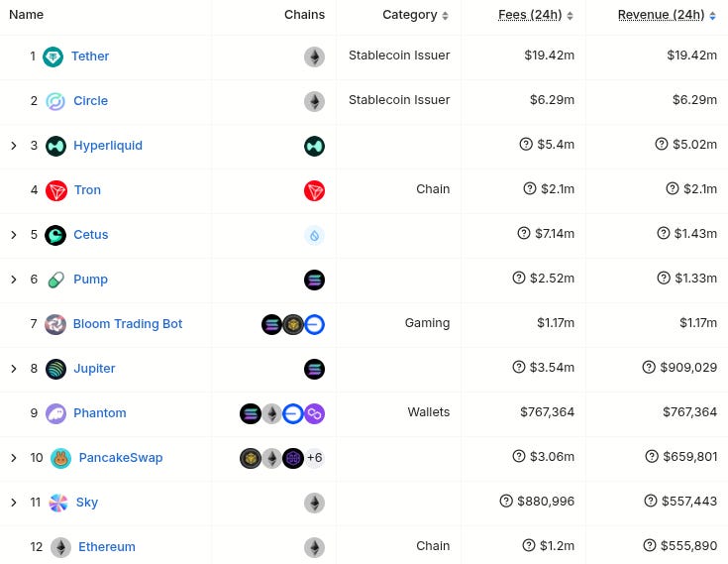This screenshot has height=564, width=728.
Task: Expand the Jupiter row
Action: (14, 369)
